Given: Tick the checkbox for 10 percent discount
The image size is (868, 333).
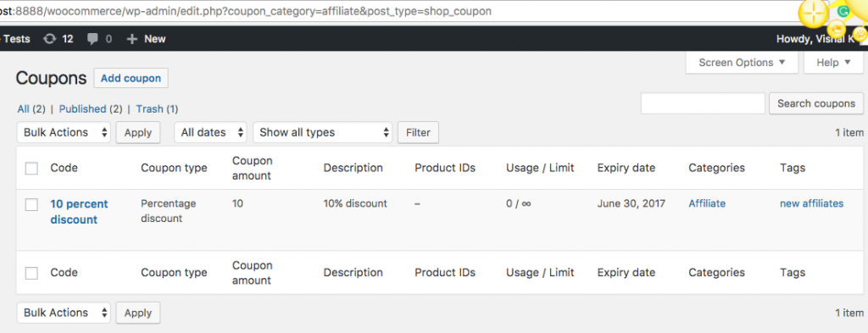Looking at the screenshot, I should pos(31,204).
